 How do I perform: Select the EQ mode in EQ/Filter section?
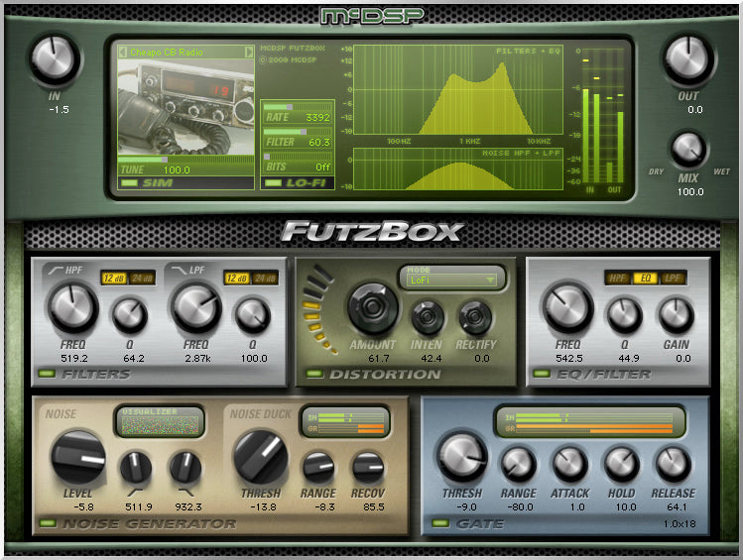point(646,280)
